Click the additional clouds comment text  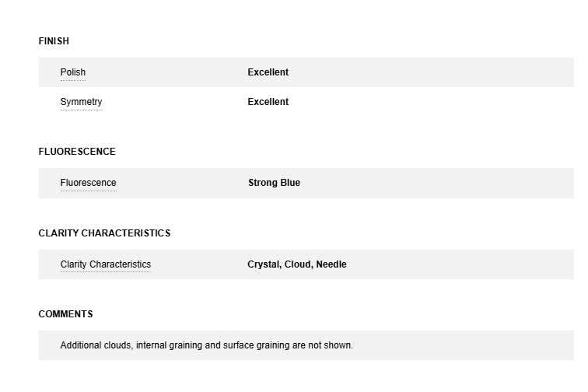coord(206,345)
